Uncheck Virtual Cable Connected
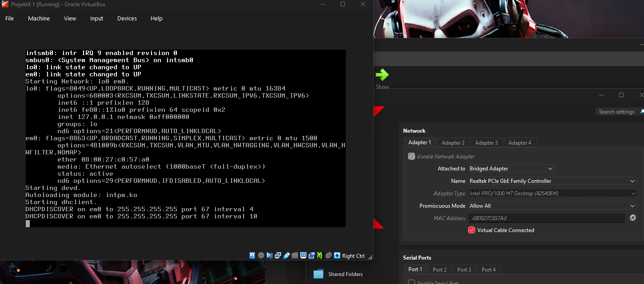Screen dimensions: 644x284 tap(471, 230)
